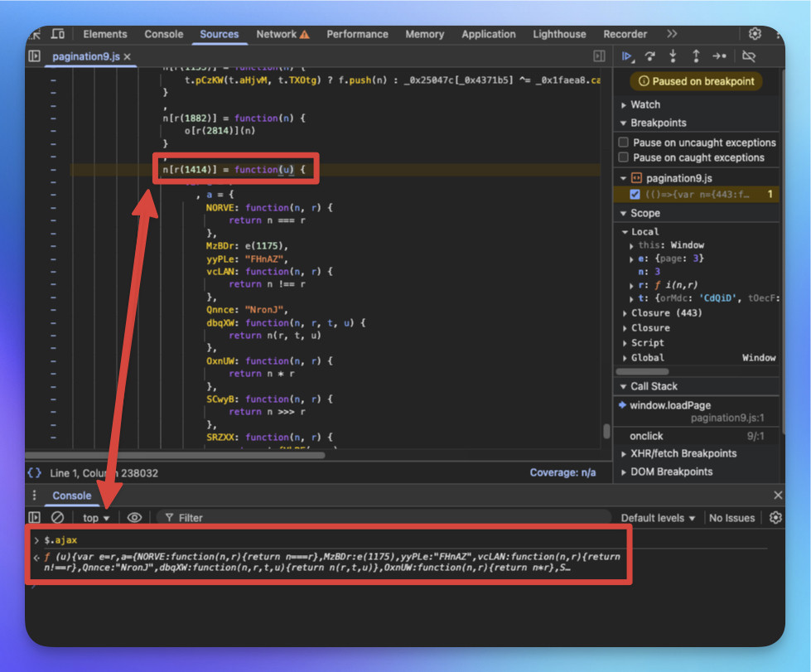Screen dimensions: 811x672
Task: Open the Application tab
Action: [488, 34]
